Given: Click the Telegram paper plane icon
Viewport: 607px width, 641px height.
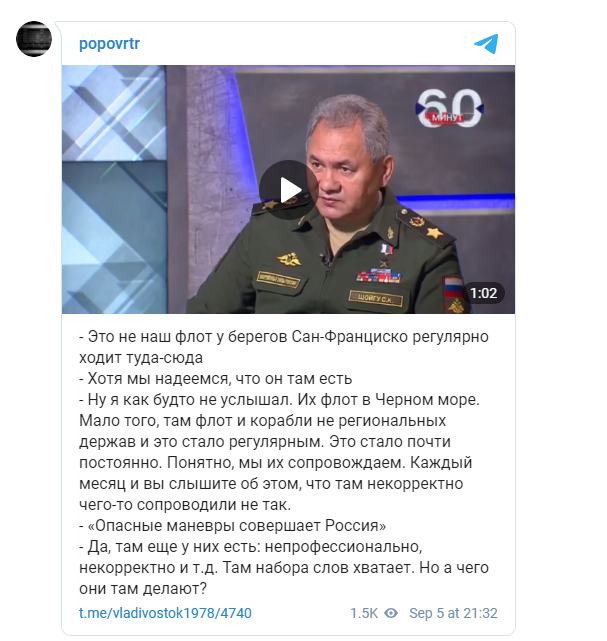Looking at the screenshot, I should 486,44.
